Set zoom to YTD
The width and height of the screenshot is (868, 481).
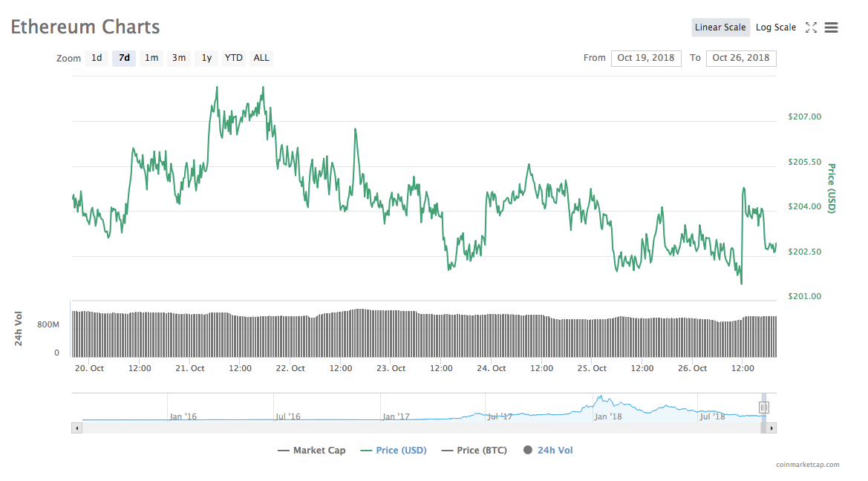click(x=234, y=58)
